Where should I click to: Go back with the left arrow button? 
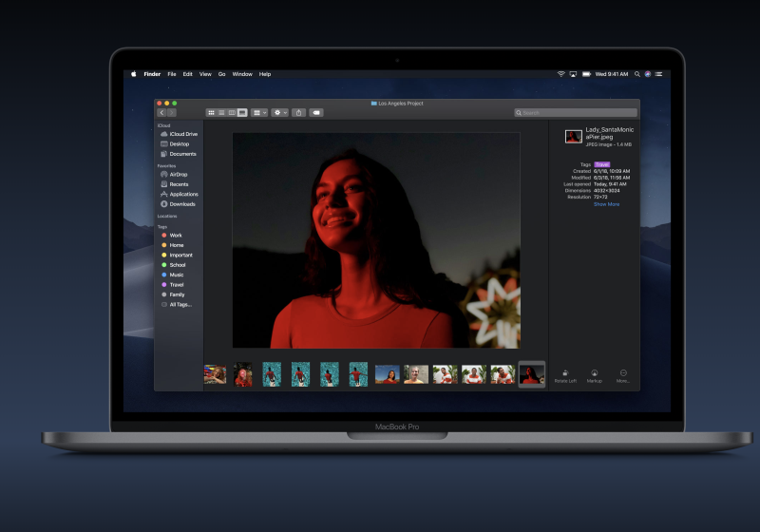click(161, 112)
